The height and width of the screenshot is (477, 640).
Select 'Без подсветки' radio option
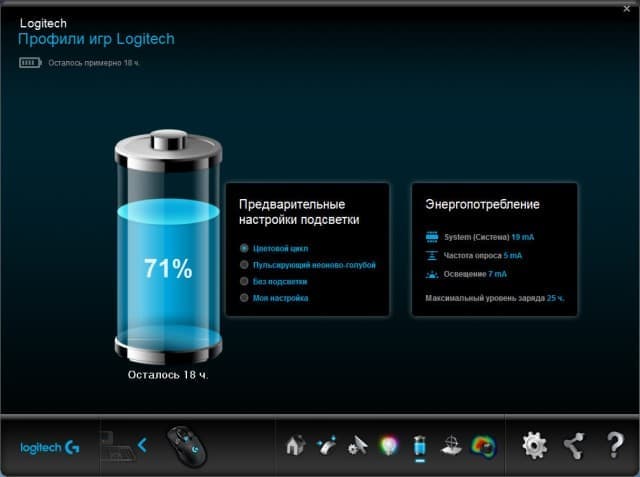(x=244, y=282)
